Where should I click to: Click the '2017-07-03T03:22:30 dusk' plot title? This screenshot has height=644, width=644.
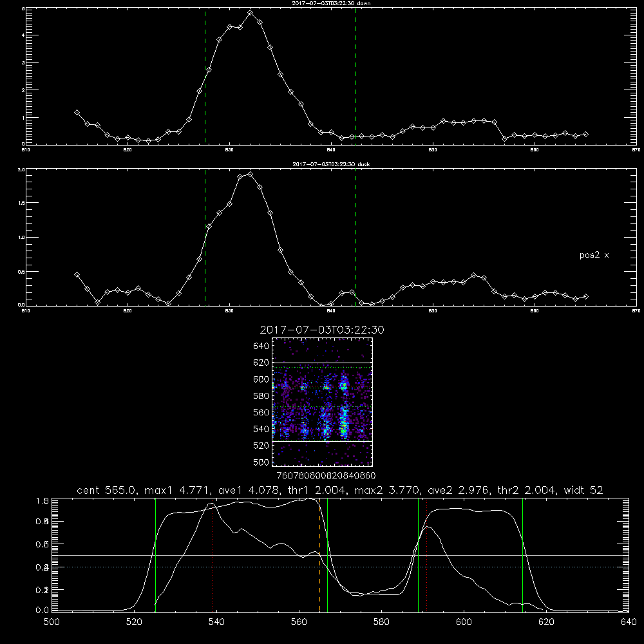(x=331, y=164)
